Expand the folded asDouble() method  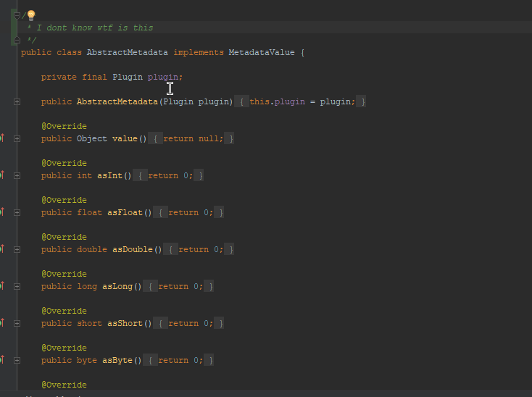click(17, 249)
